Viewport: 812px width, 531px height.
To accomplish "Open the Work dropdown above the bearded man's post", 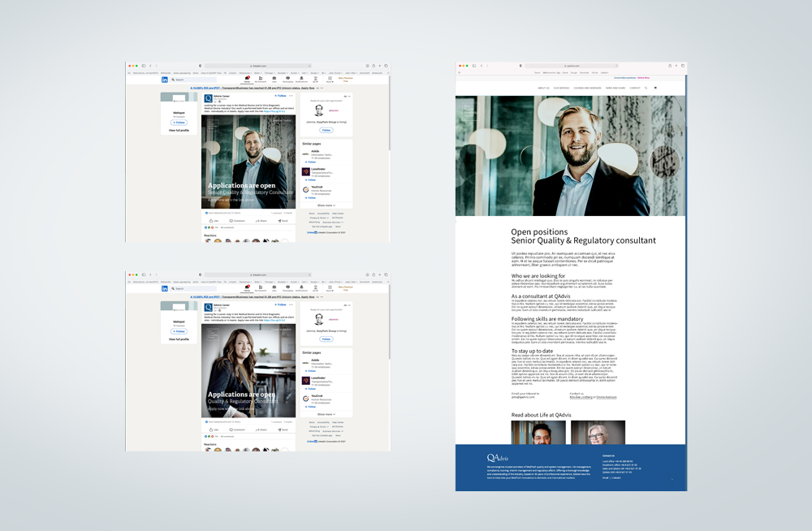I will pos(330,79).
